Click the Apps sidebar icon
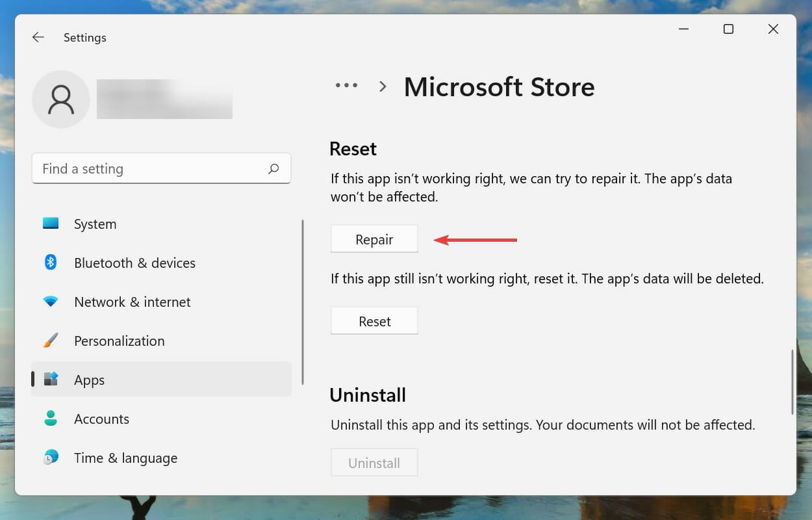Image resolution: width=812 pixels, height=520 pixels. click(51, 380)
